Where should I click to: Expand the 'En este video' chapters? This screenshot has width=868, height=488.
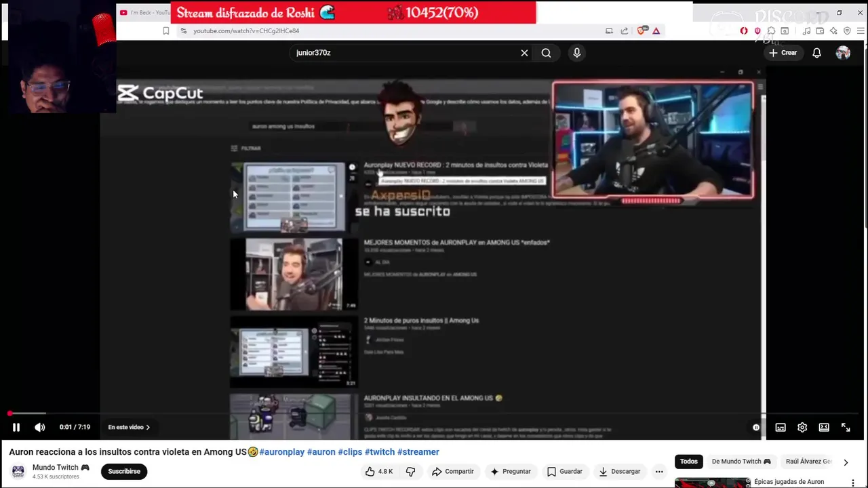[129, 428]
